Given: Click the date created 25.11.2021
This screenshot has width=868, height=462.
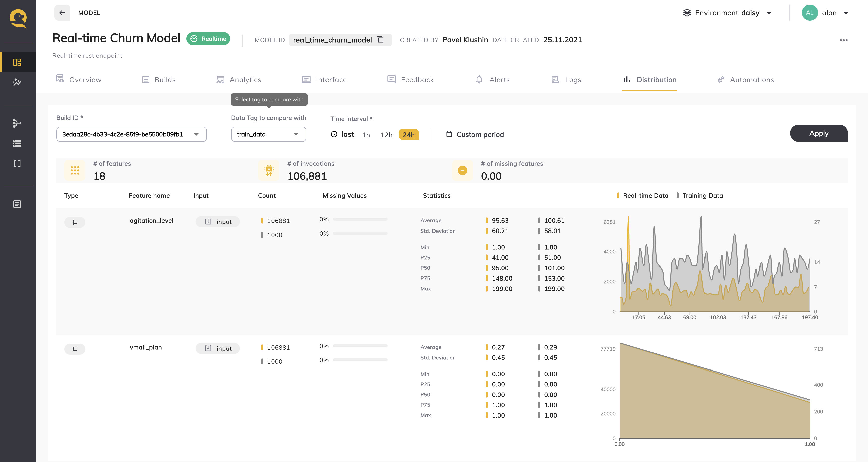Looking at the screenshot, I should [562, 40].
